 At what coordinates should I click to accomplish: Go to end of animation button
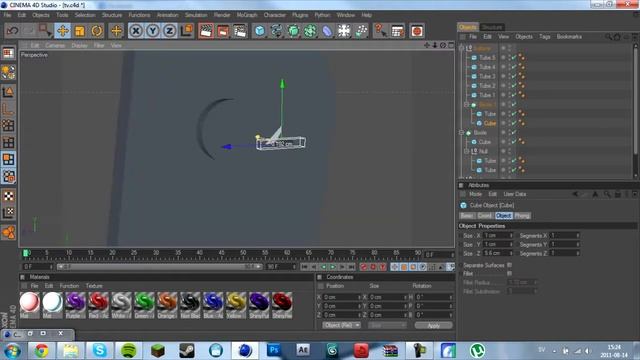click(x=351, y=267)
